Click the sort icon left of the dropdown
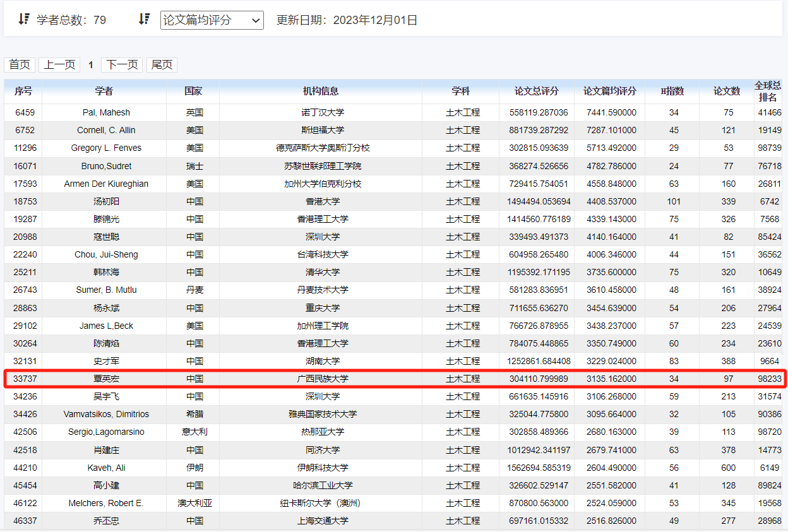The height and width of the screenshot is (532, 788). coord(144,20)
